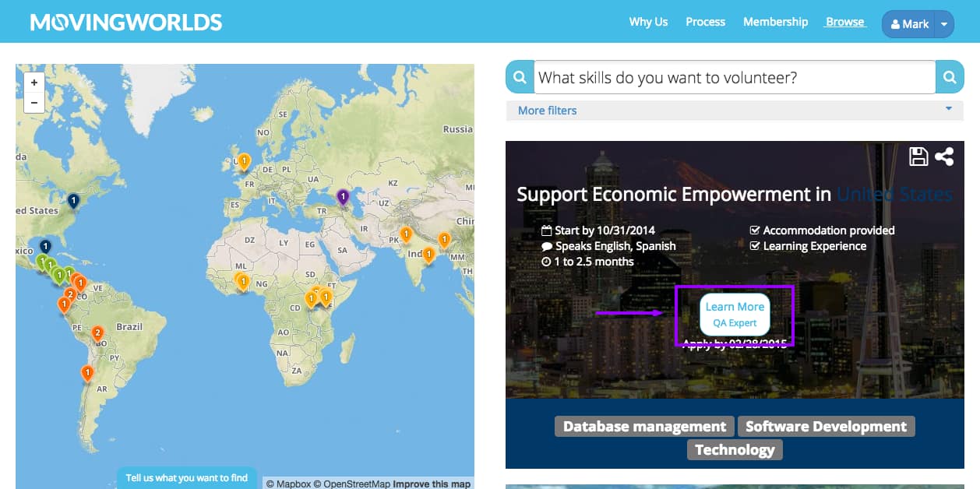Click the volunteer skills search field
The height and width of the screenshot is (489, 980).
(732, 77)
